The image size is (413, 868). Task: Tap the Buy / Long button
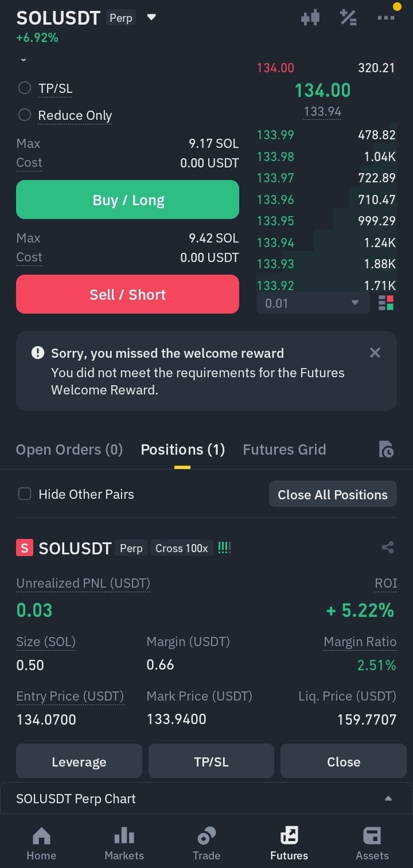tap(127, 200)
